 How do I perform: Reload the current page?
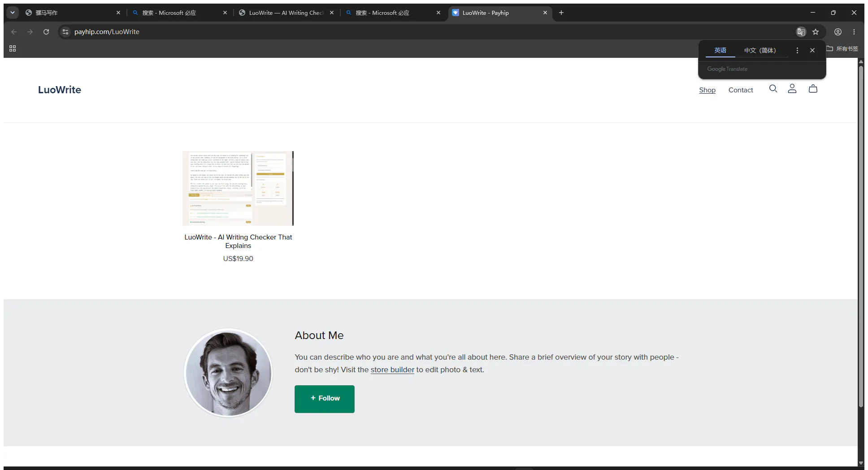pos(46,32)
